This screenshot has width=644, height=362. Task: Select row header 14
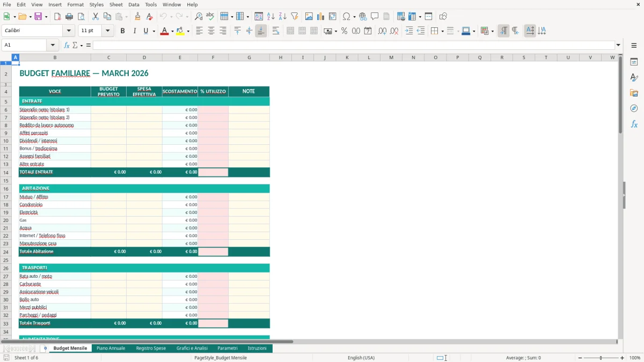6,172
